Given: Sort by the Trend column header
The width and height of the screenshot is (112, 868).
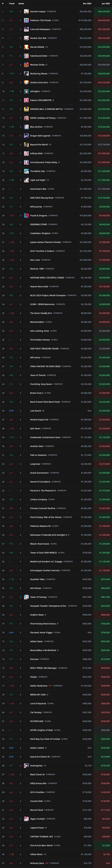Looking at the screenshot, I should (x=12, y=3).
